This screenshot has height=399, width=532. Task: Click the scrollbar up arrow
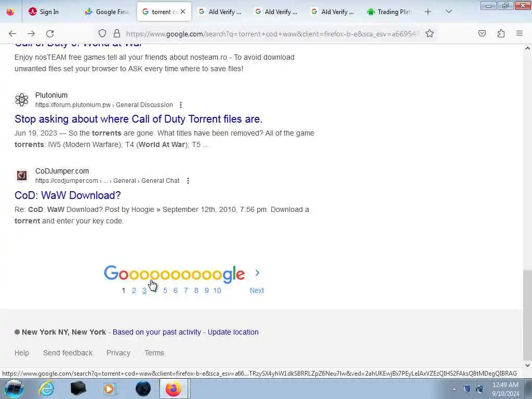527,48
